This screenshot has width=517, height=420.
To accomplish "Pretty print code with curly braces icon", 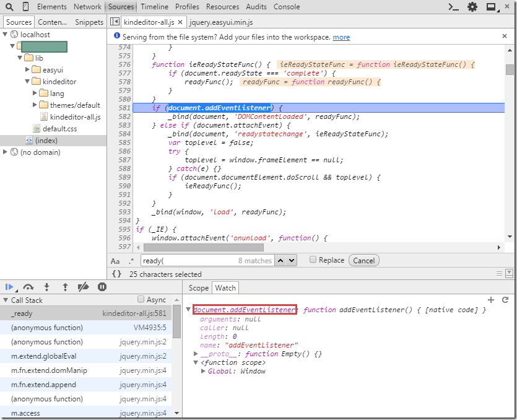I will pyautogui.click(x=116, y=274).
